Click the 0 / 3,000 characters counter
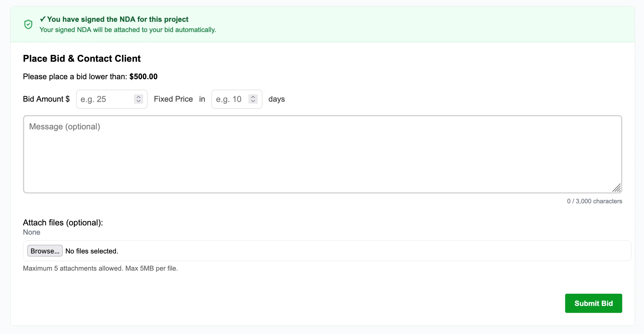The image size is (644, 334). [x=594, y=201]
